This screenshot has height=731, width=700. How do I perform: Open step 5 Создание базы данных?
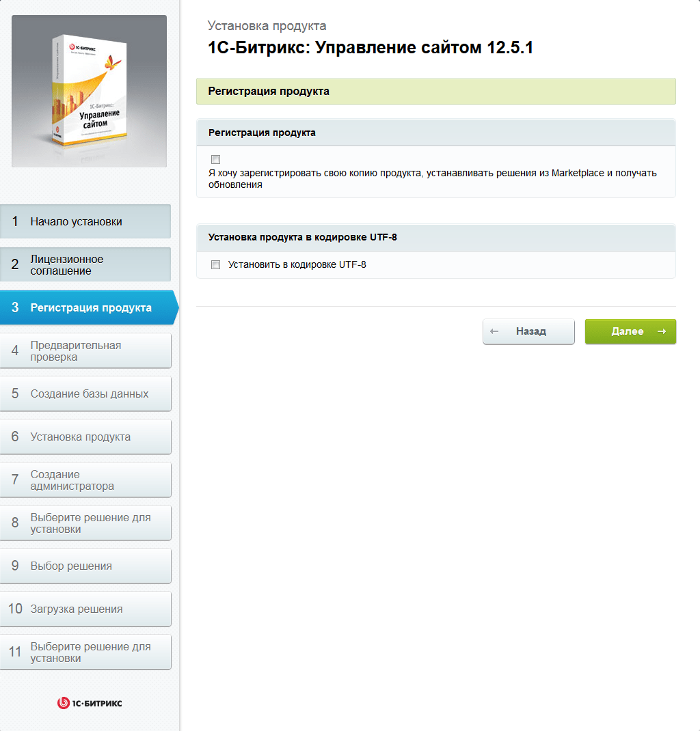[85, 394]
